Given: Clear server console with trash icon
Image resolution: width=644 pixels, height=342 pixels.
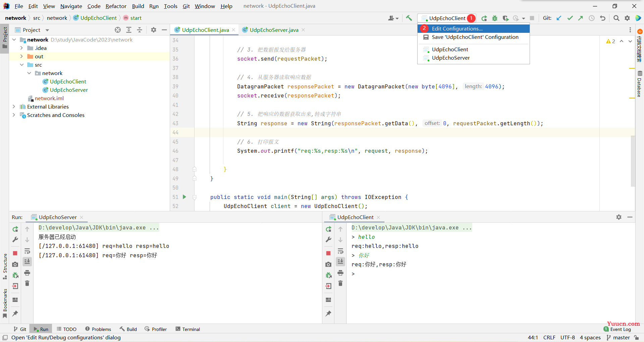Looking at the screenshot, I should coord(27,283).
